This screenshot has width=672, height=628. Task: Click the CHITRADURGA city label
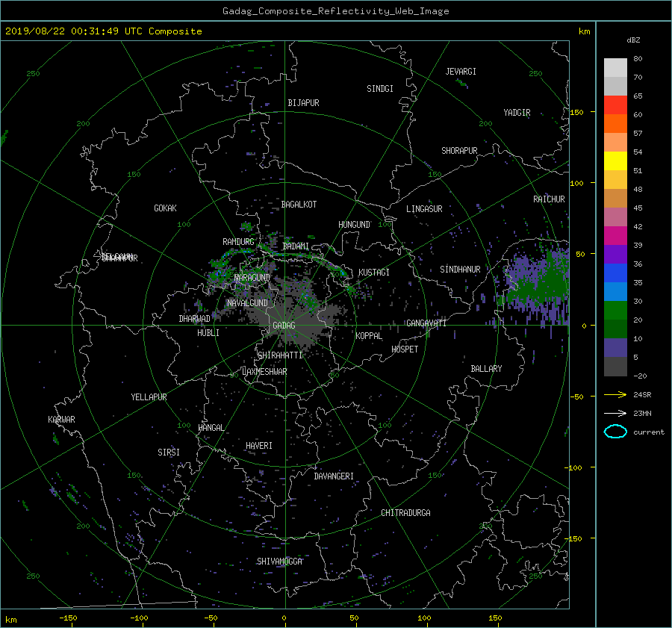pyautogui.click(x=405, y=513)
